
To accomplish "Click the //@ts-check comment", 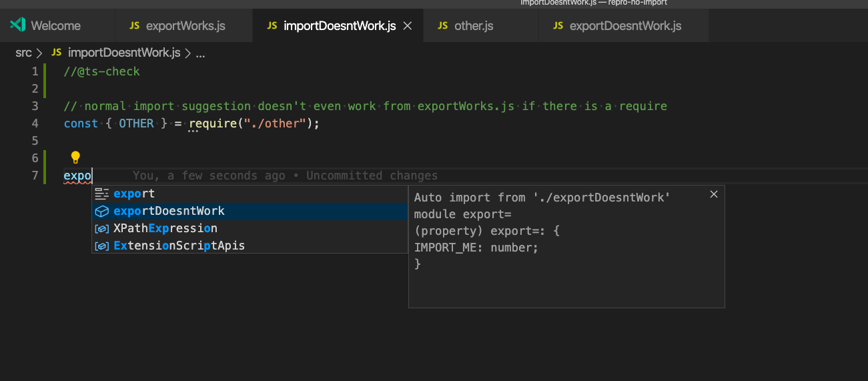I will [x=102, y=71].
